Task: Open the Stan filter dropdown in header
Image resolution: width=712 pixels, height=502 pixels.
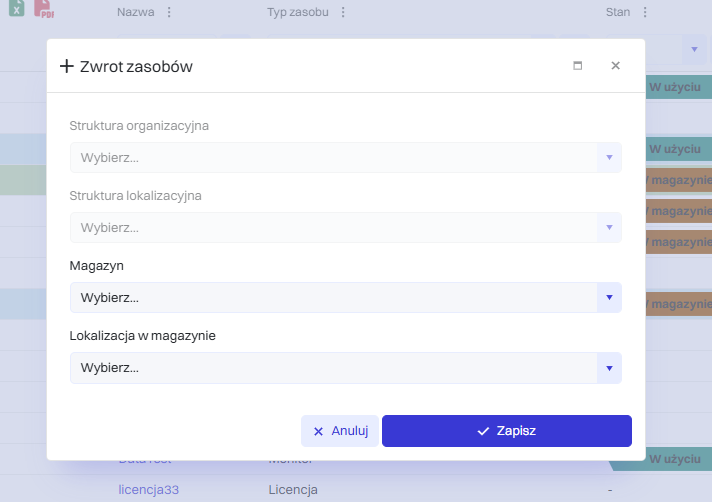Action: [694, 49]
